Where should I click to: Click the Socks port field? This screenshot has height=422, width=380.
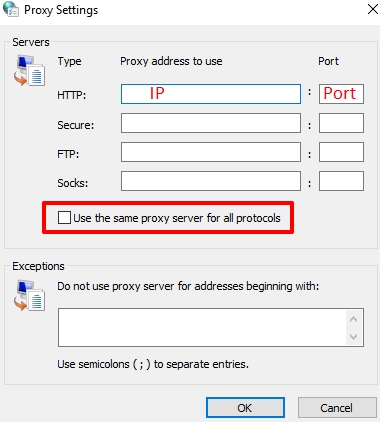[341, 181]
